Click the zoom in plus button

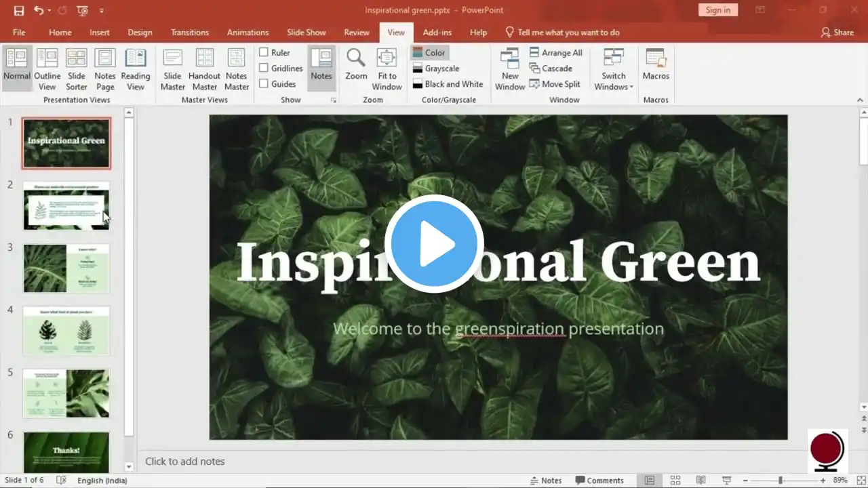tap(823, 480)
